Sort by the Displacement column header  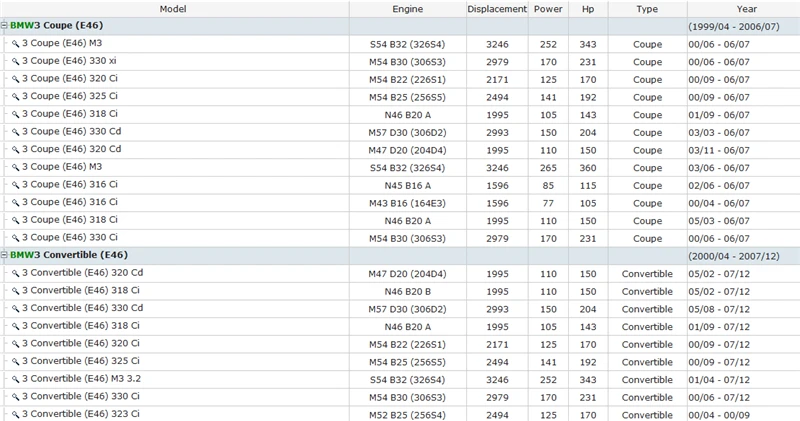coord(497,9)
